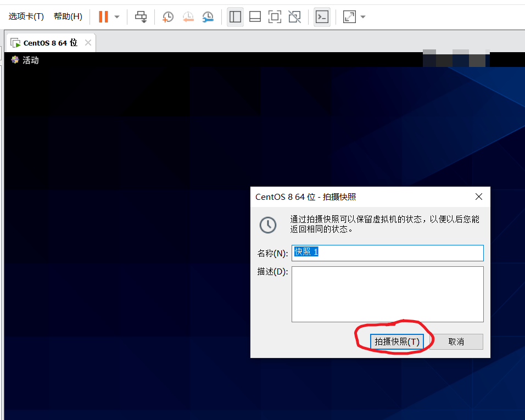Click the CentOS activities logo icon
Viewport: 525px width, 420px height.
tap(15, 60)
